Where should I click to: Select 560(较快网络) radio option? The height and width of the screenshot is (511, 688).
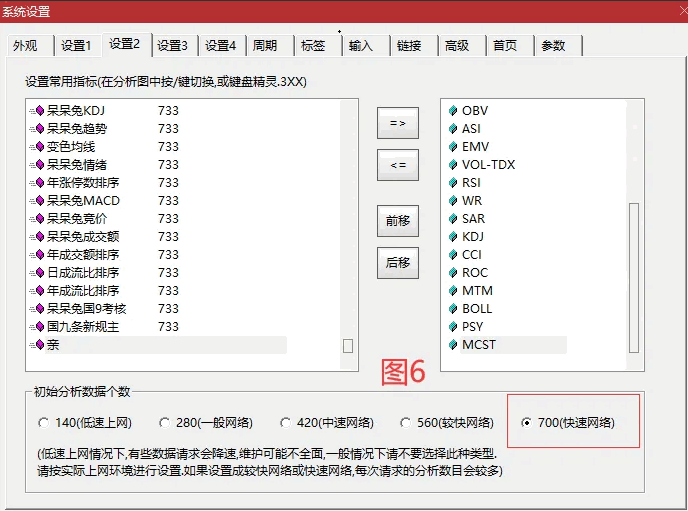click(x=405, y=423)
